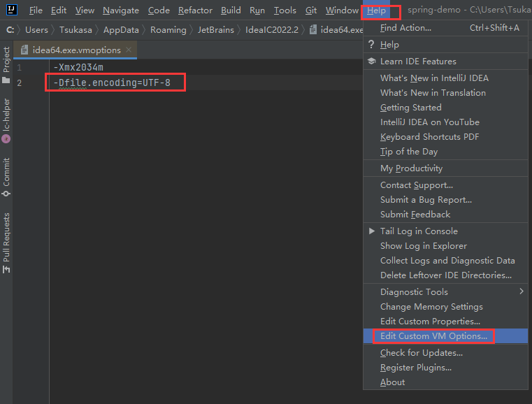This screenshot has height=404, width=532.
Task: Click the IntelliJ IDEA logo icon
Action: click(12, 10)
